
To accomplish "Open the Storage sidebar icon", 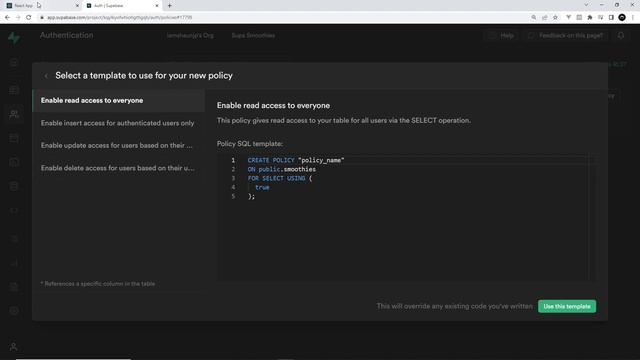I will [x=14, y=138].
